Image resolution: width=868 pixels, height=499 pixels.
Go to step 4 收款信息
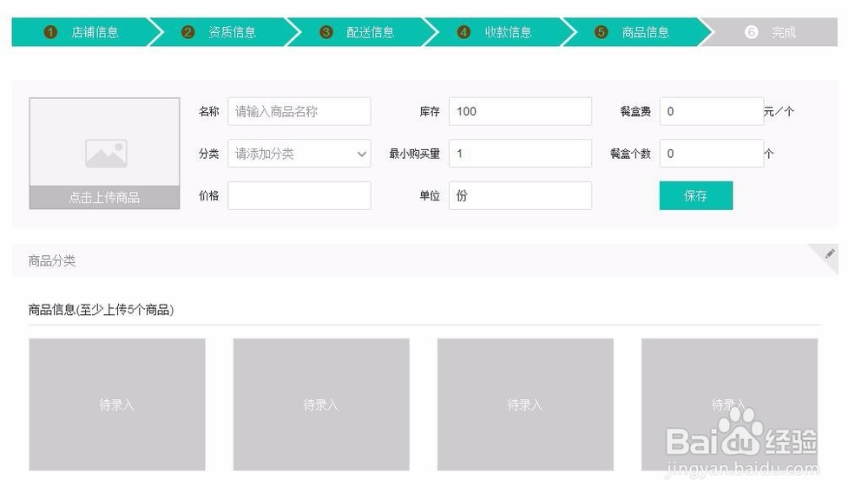495,32
